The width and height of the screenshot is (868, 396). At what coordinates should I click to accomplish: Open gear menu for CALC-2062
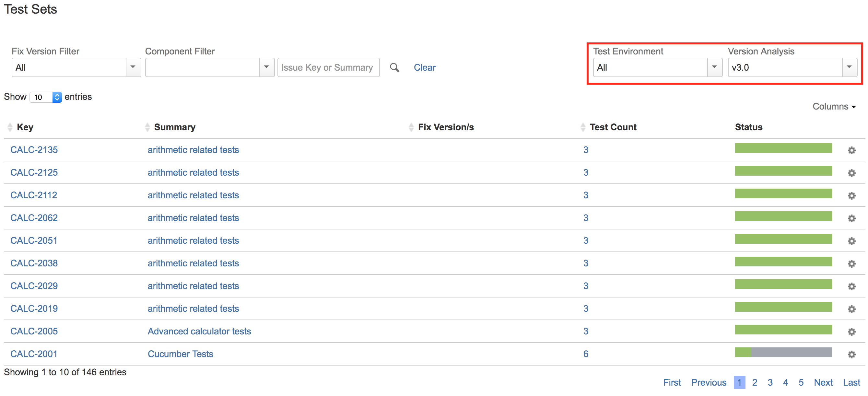click(851, 218)
